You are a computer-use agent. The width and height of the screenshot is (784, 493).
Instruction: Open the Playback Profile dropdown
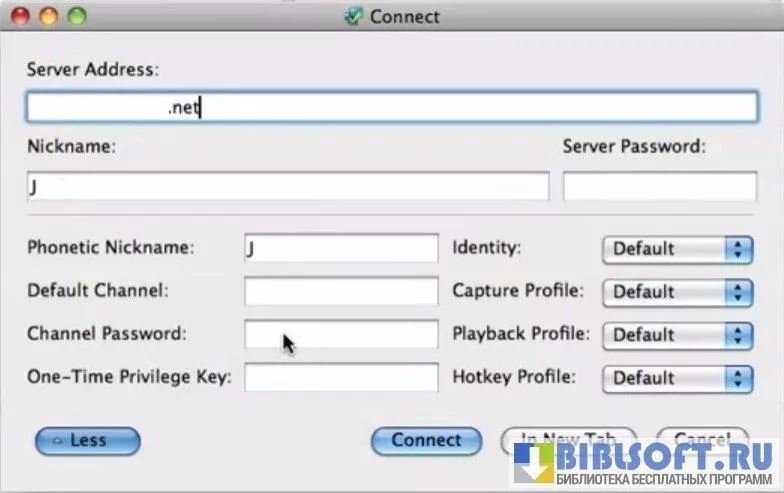pyautogui.click(x=676, y=335)
